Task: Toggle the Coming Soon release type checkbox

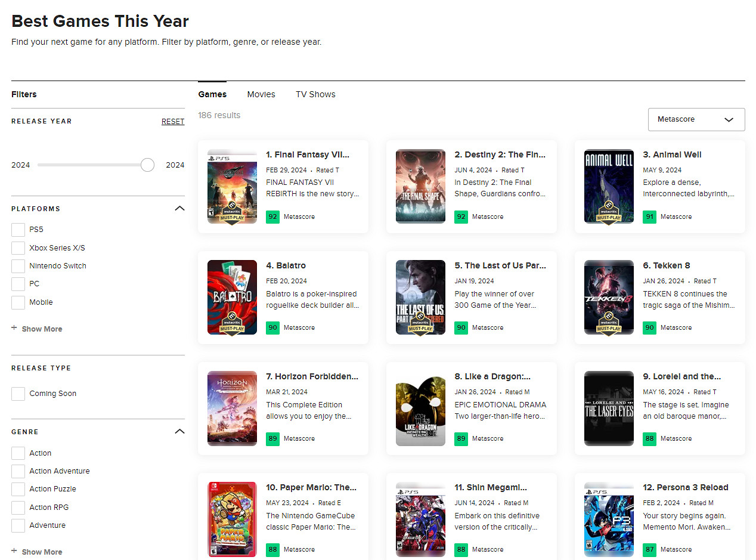Action: click(18, 394)
